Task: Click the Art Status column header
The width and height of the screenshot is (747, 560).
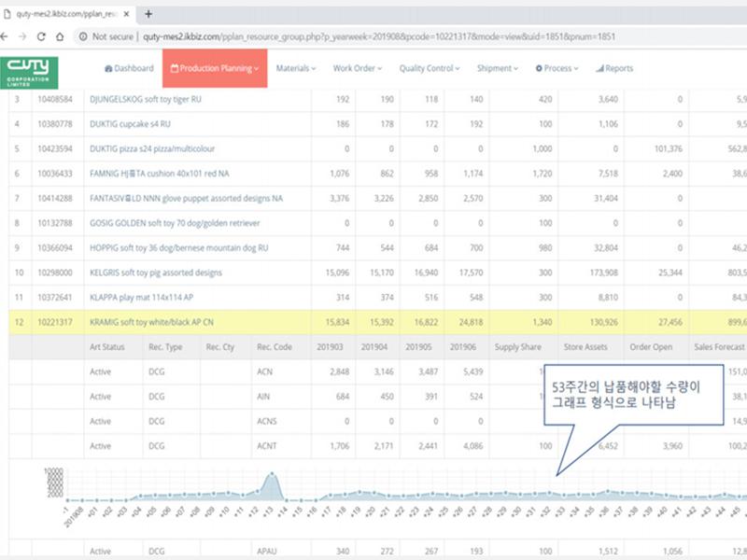Action: click(106, 346)
